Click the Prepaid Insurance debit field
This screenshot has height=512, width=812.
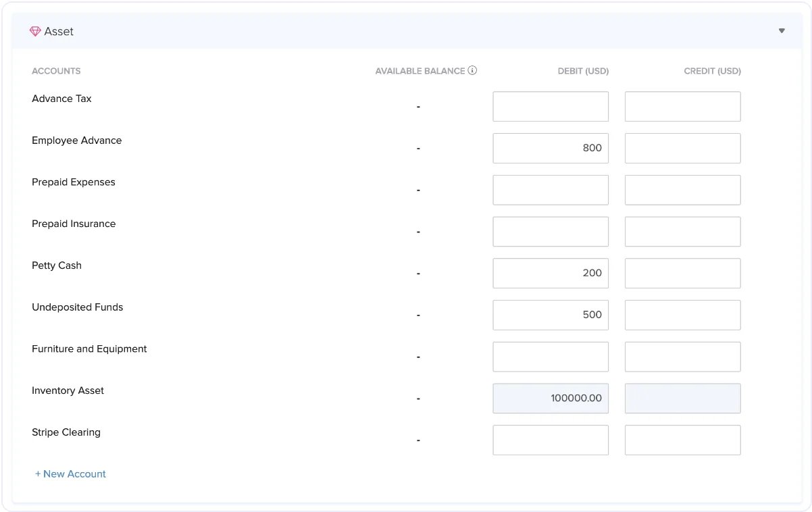tap(551, 232)
